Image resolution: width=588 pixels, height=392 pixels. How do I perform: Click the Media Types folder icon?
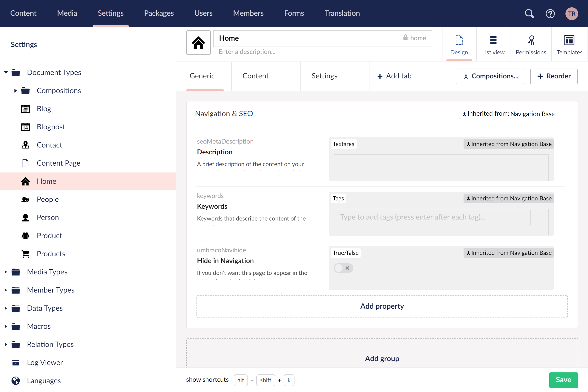pyautogui.click(x=15, y=272)
